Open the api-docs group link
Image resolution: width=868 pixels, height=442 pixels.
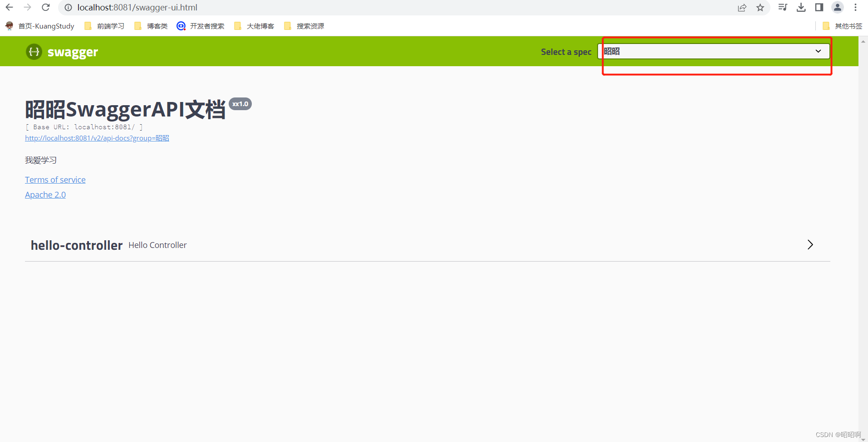click(x=97, y=138)
